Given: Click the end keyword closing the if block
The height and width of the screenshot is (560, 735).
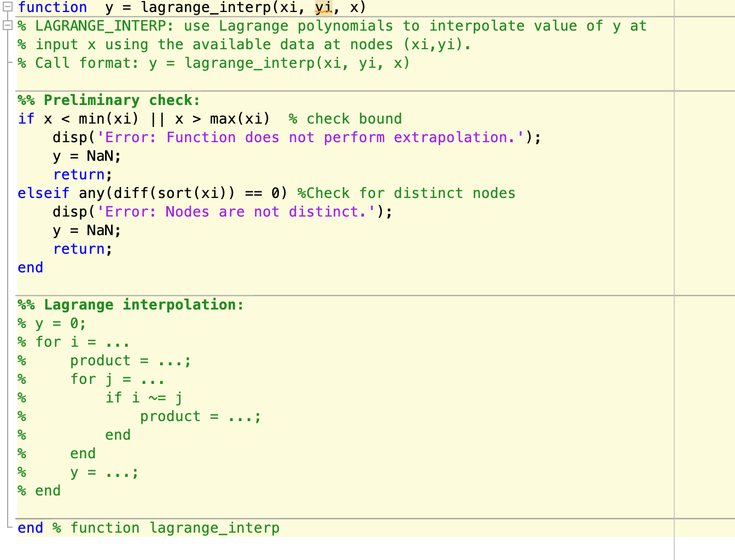Looking at the screenshot, I should pos(30,267).
